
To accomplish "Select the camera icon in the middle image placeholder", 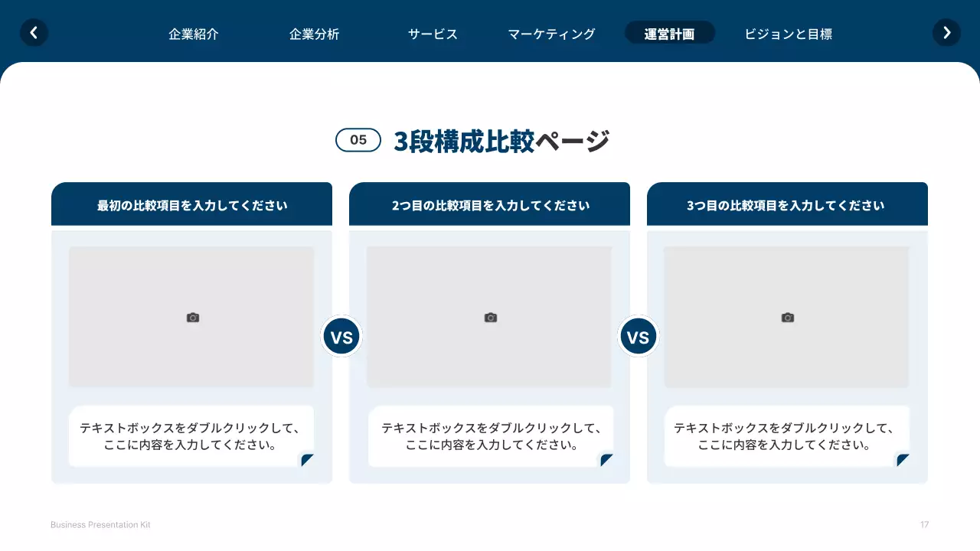I will (x=489, y=317).
